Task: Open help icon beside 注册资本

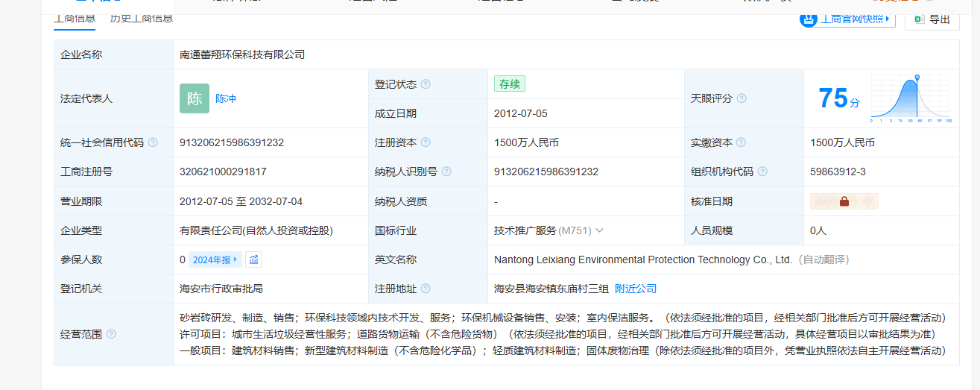Action: coord(426,142)
